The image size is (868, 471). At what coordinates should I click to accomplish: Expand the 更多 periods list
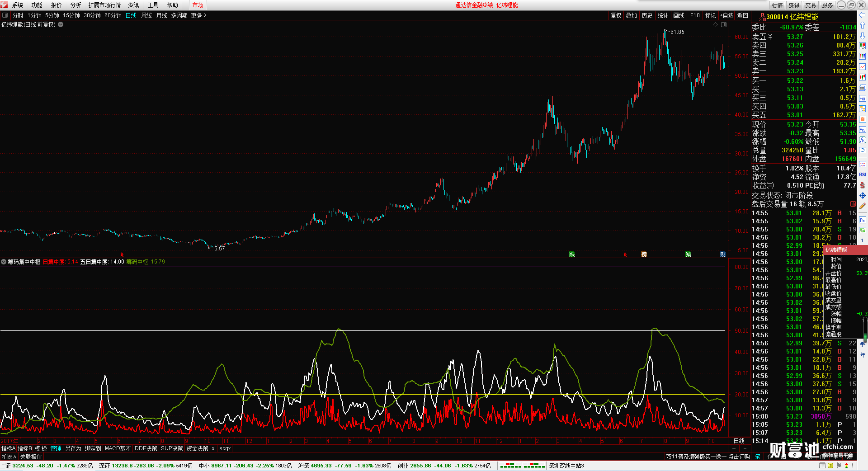(x=198, y=15)
